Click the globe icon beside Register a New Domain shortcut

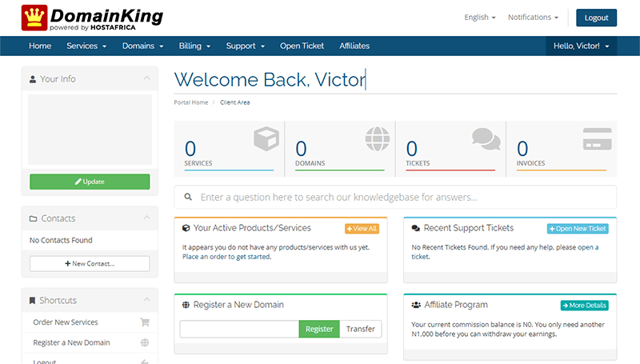point(145,342)
